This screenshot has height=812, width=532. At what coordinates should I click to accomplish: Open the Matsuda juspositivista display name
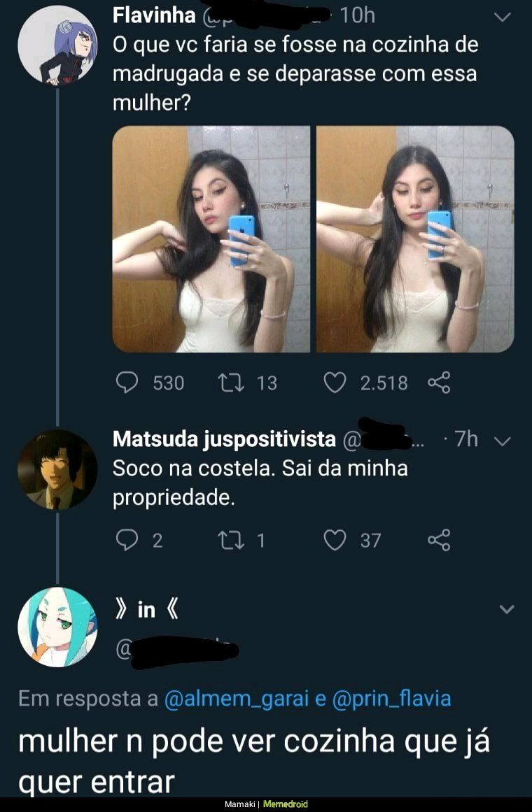224,439
